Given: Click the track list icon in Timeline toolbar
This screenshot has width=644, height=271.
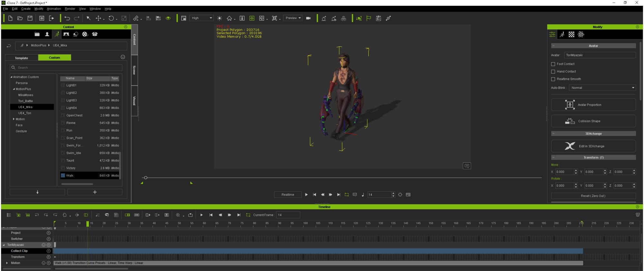Looking at the screenshot, I should 9,215.
